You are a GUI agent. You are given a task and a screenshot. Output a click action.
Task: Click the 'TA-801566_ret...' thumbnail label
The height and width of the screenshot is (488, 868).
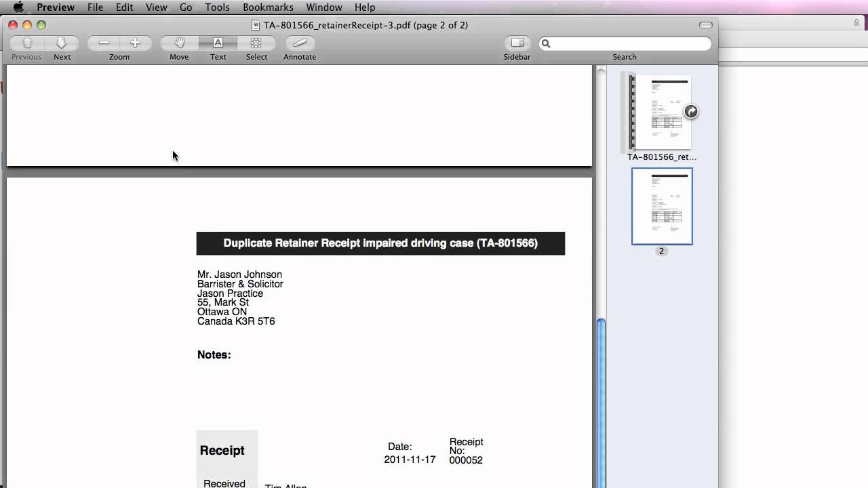coord(662,157)
